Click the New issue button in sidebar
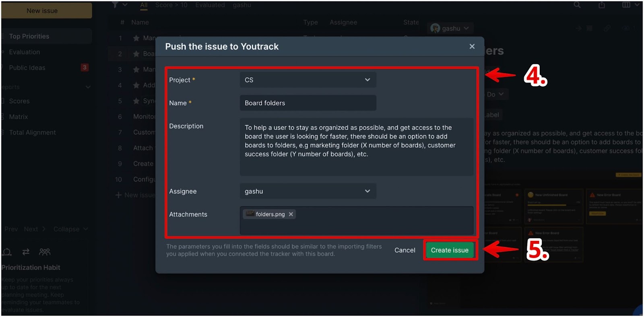Viewport: 644px width, 317px height. click(x=46, y=11)
